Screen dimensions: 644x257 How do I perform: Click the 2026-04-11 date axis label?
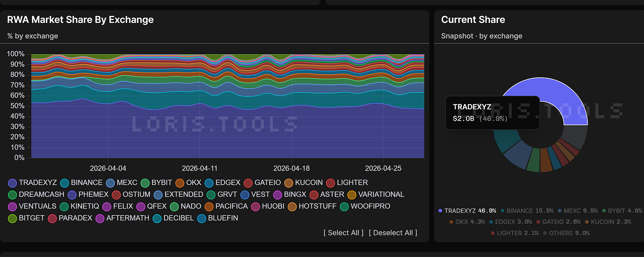(x=200, y=168)
